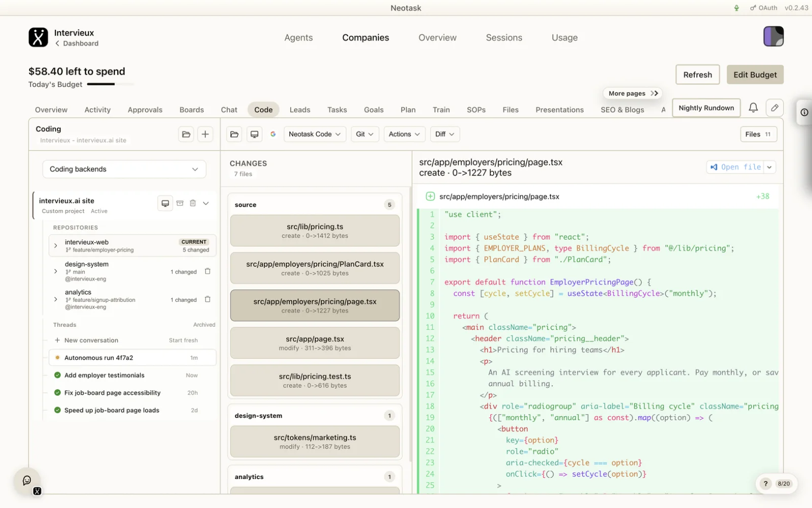Click monitor icon in code toolbar
This screenshot has height=508, width=812.
[254, 134]
